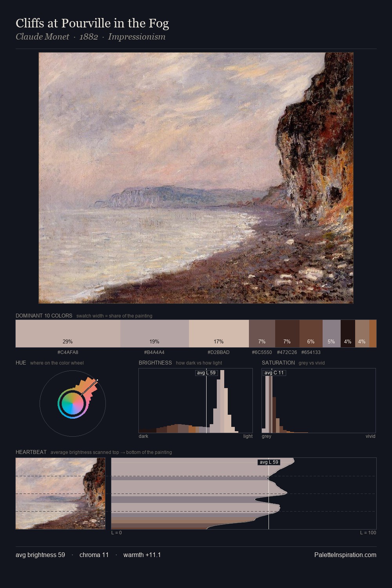Select the 29% swatch #C4AFA8
The height and width of the screenshot is (588, 392).
coord(68,334)
